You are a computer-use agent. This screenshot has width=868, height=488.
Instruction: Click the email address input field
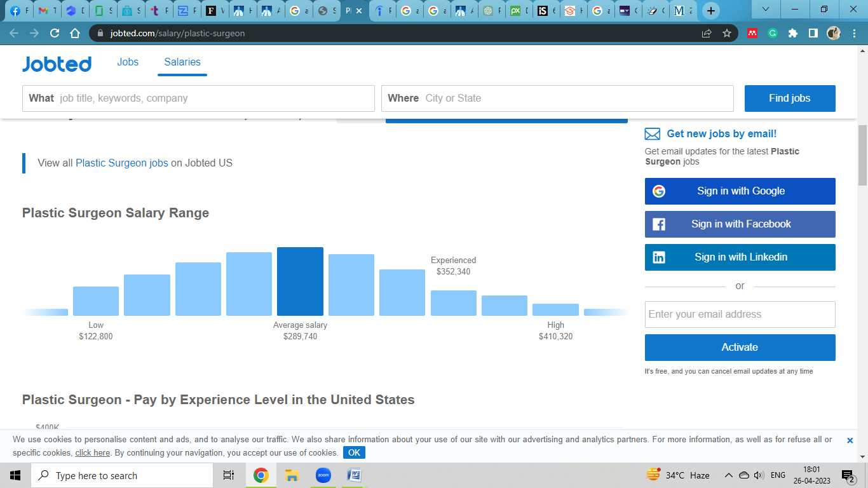pyautogui.click(x=740, y=315)
